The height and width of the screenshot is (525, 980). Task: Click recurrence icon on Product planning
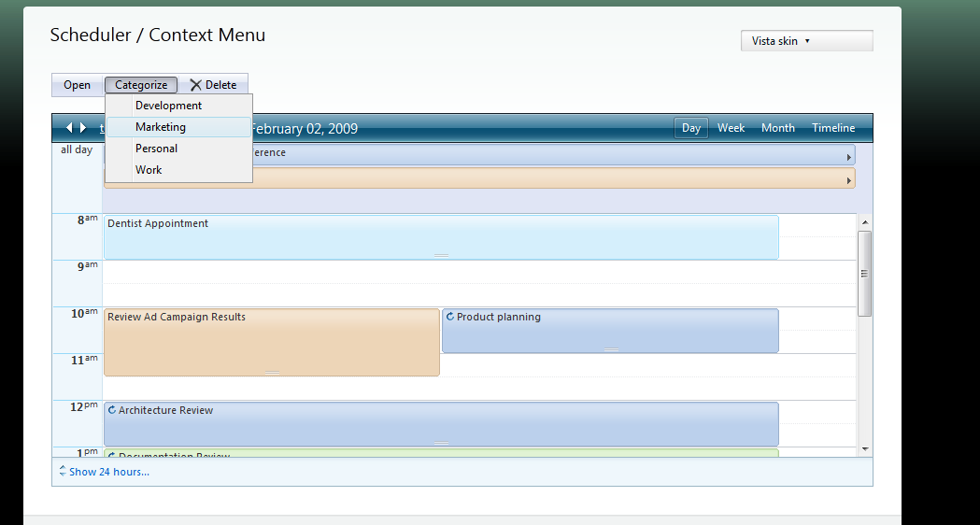click(450, 317)
